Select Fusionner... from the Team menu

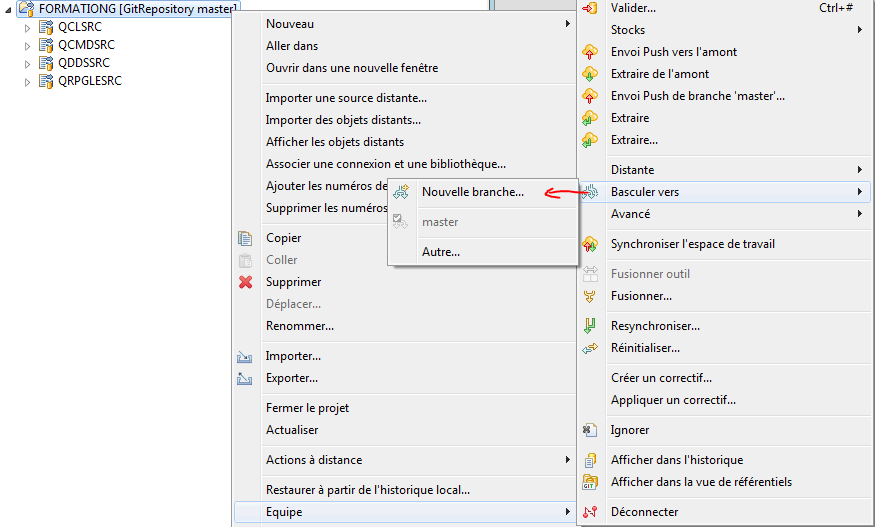tap(641, 296)
